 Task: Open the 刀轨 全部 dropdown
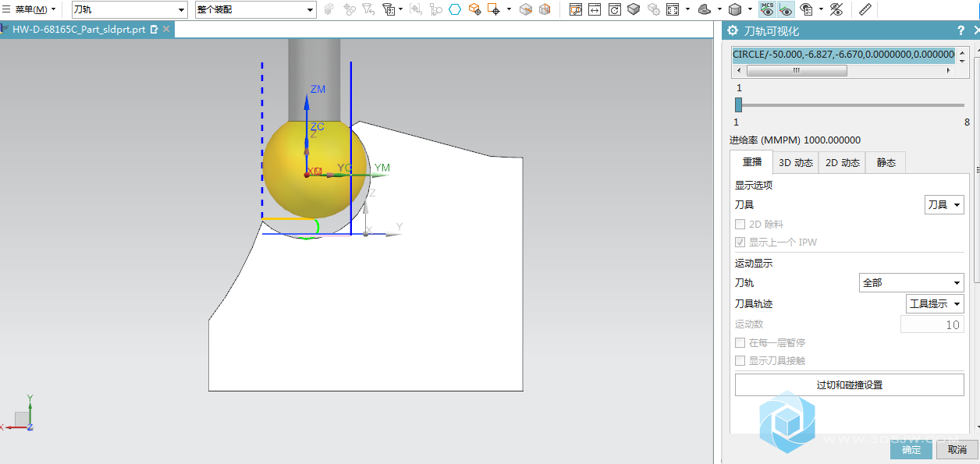[911, 283]
